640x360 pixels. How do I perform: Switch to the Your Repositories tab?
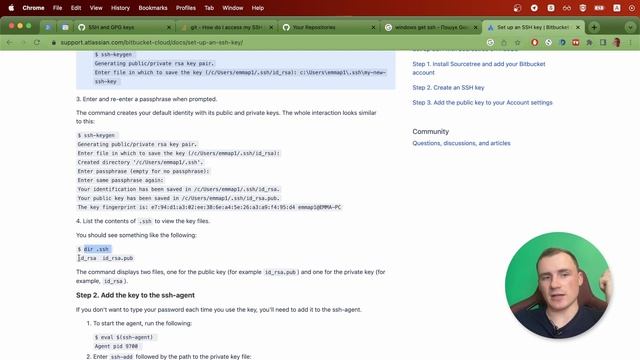click(328, 27)
